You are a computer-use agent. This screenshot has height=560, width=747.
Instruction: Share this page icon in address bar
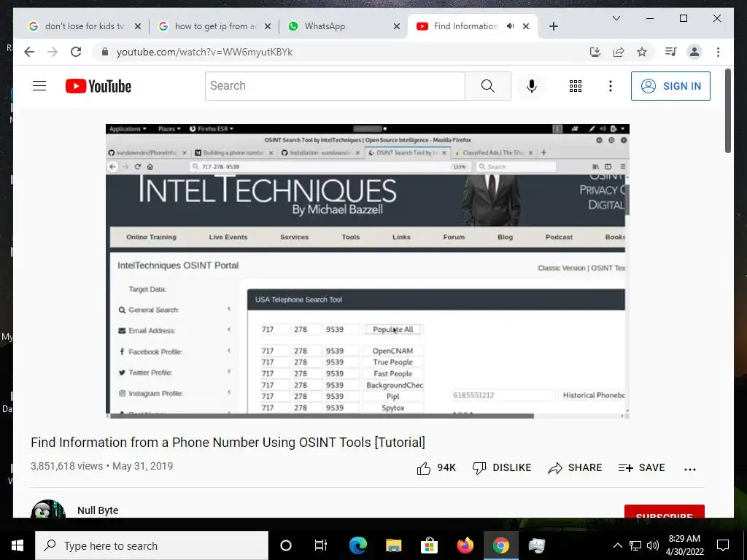point(619,52)
